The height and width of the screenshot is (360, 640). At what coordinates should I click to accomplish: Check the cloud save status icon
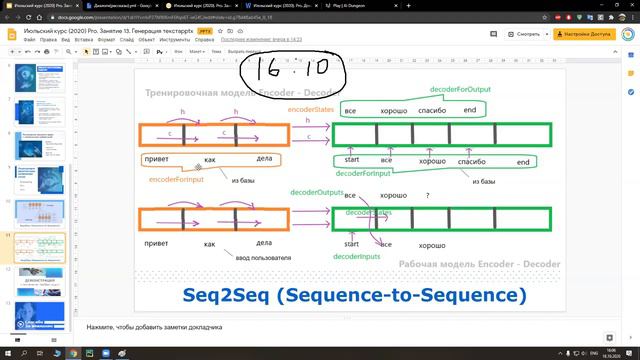pyautogui.click(x=240, y=31)
